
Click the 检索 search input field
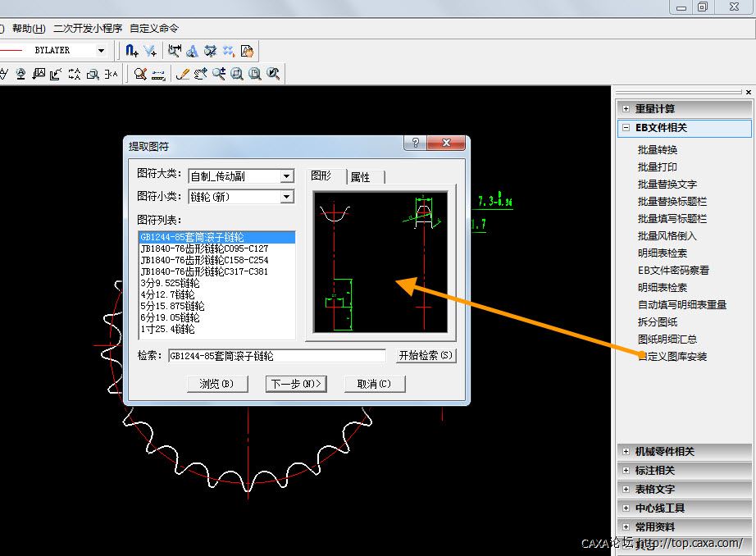276,356
